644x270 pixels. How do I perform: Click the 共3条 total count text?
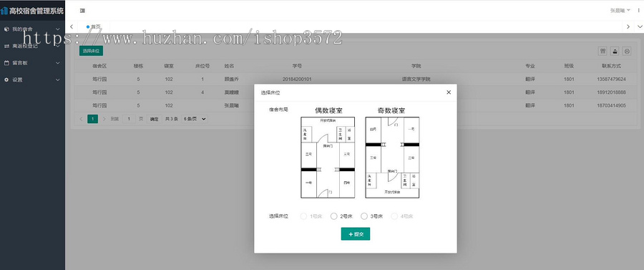(x=172, y=119)
